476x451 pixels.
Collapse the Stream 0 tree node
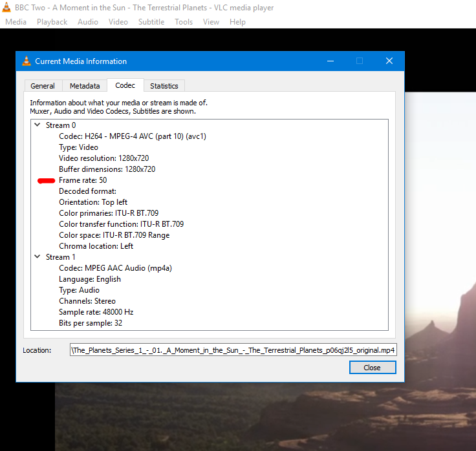pos(37,125)
